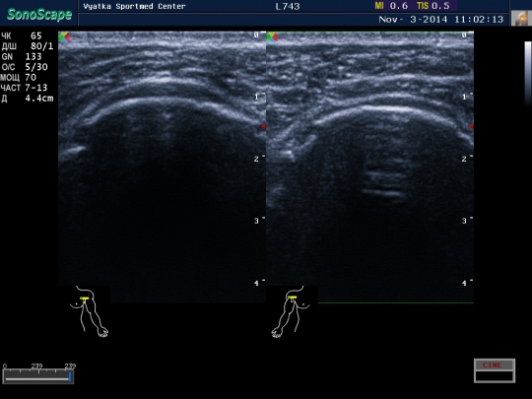
Task: Click the left shoulder body marker pictogram
Action: click(90, 311)
